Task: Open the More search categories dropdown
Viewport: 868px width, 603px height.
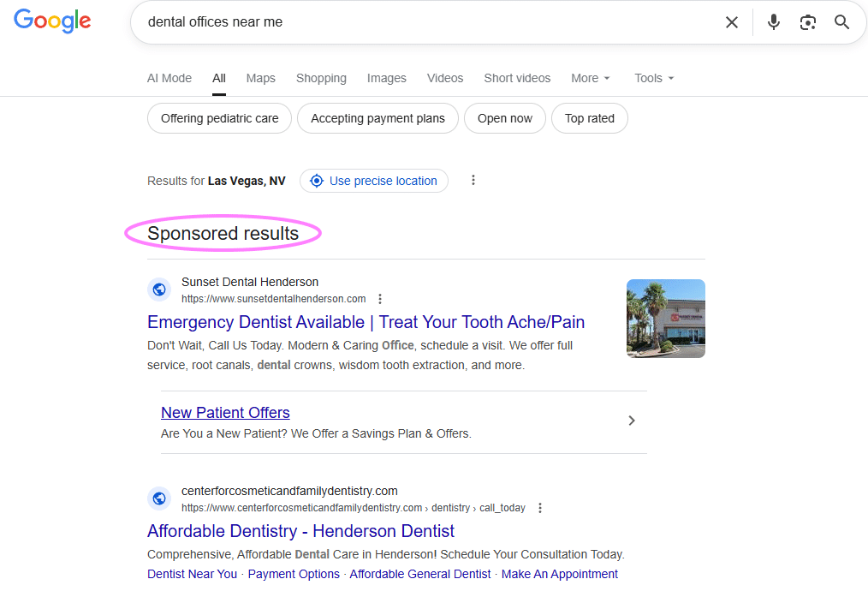Action: pyautogui.click(x=591, y=78)
